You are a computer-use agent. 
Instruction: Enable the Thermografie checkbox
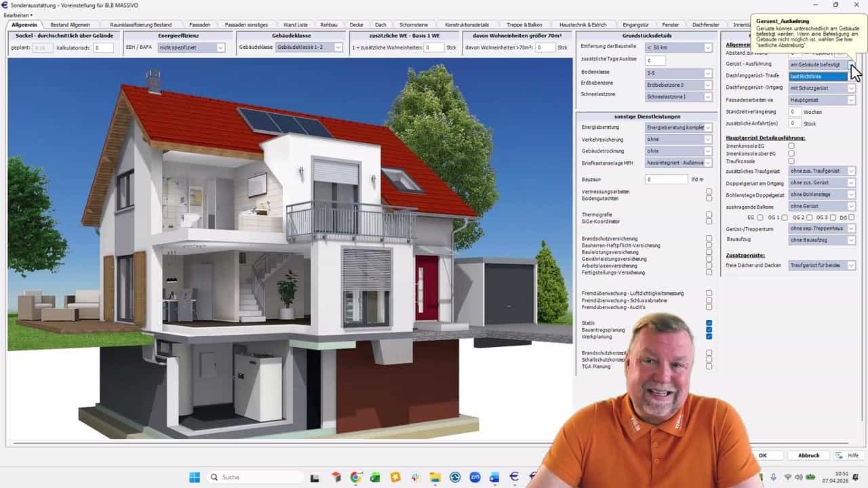click(x=709, y=215)
